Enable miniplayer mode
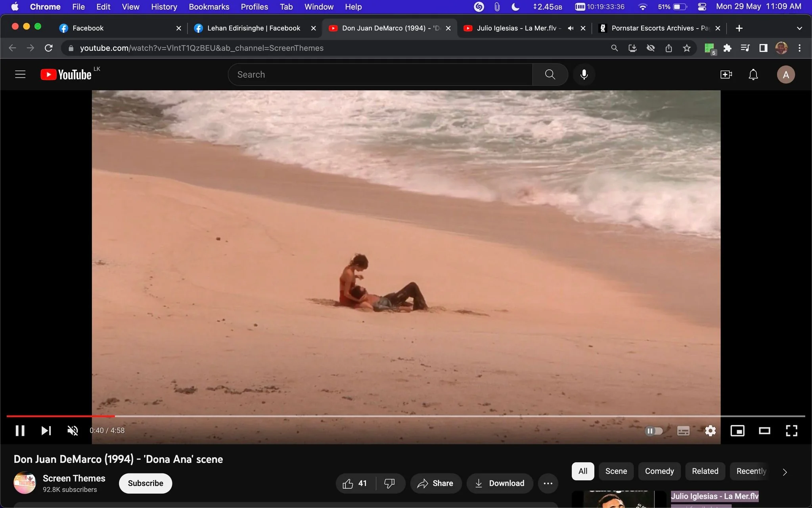The image size is (812, 508). pos(737,431)
